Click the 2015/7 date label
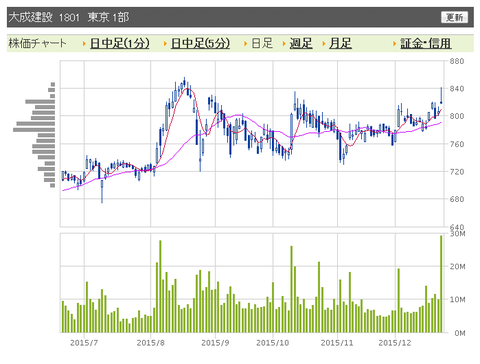Screen dimensions: 480x364 click(x=84, y=343)
